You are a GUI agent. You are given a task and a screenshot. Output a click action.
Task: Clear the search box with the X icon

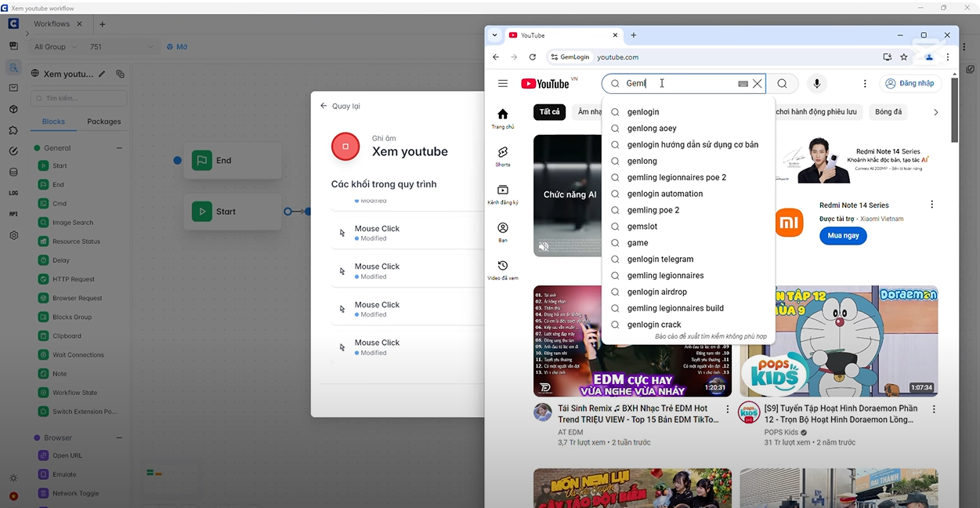point(757,83)
